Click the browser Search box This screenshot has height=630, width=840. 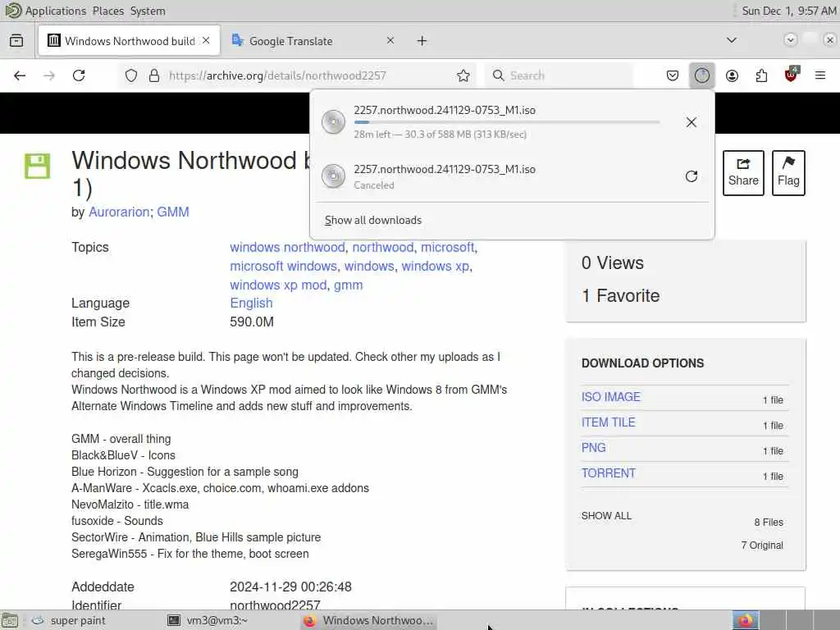pyautogui.click(x=559, y=75)
